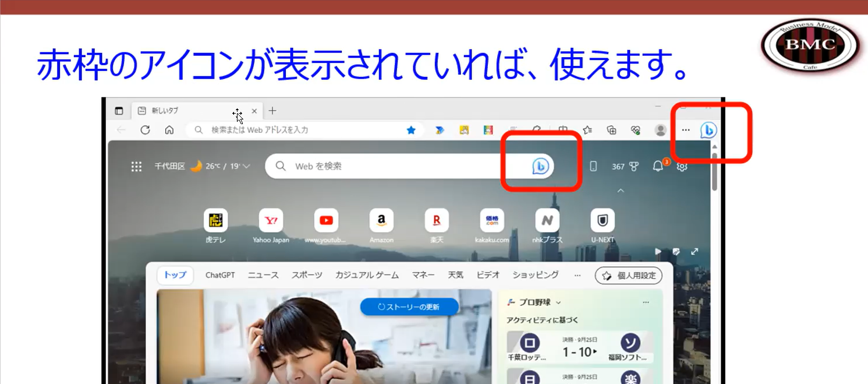Open the Extensions puzzle icon
This screenshot has height=384, width=868.
click(537, 130)
